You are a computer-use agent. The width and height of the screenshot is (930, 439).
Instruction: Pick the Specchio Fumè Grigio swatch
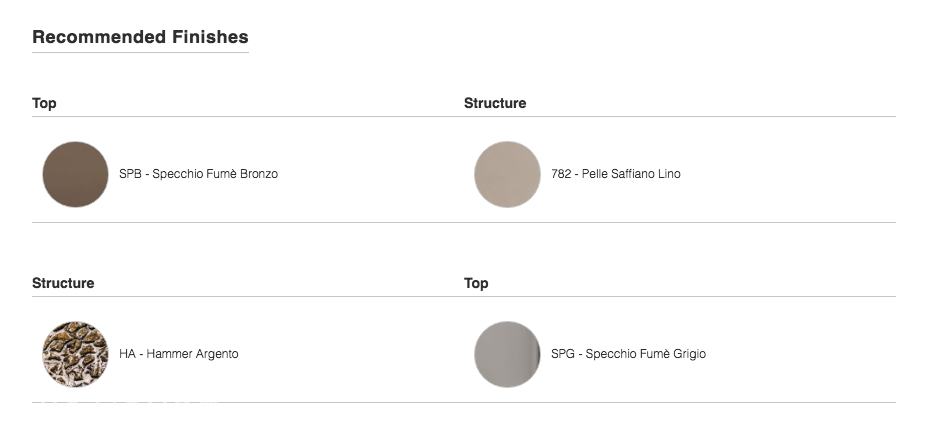tap(507, 354)
